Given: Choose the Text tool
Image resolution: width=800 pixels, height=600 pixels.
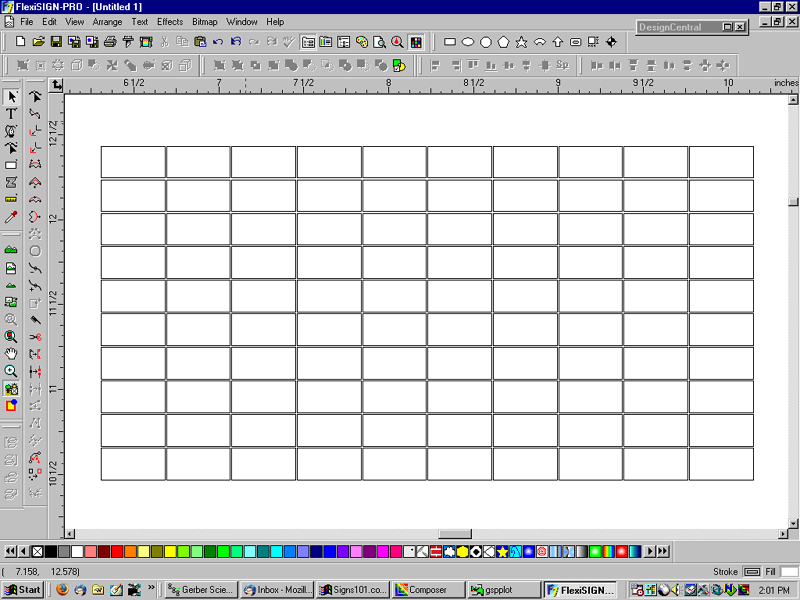Looking at the screenshot, I should (11, 114).
